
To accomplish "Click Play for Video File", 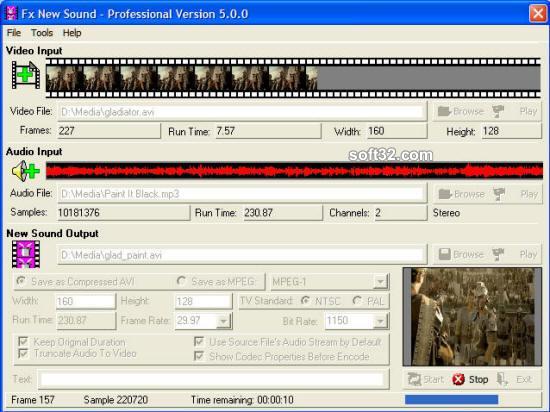I will 528,111.
